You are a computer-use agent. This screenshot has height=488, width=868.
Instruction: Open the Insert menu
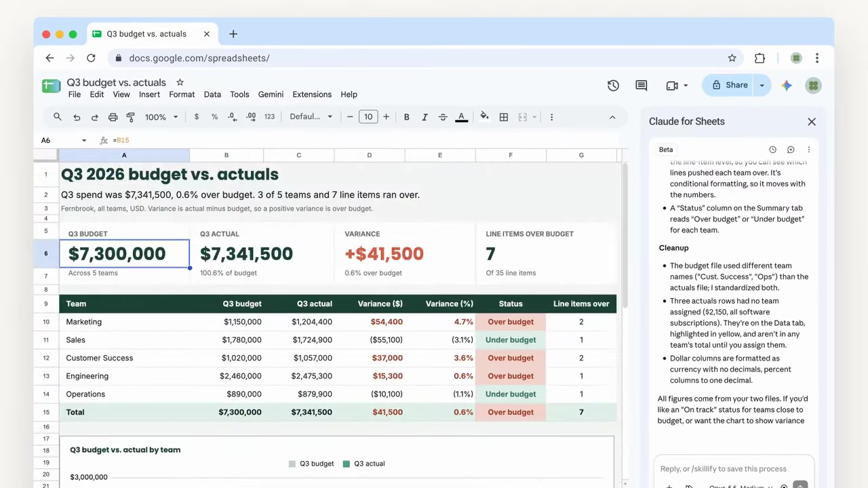click(x=149, y=94)
